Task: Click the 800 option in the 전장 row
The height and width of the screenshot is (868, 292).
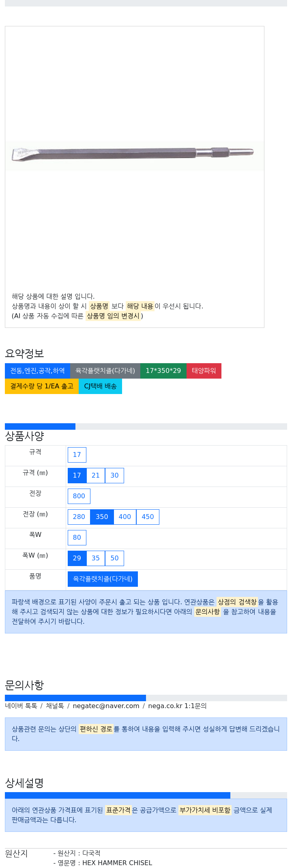Action: coord(79,496)
